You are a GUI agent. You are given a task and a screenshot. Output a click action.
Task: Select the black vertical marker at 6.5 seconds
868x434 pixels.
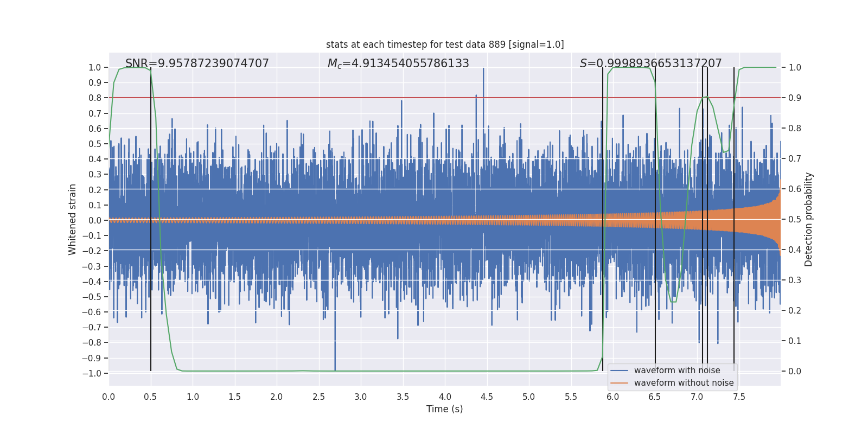point(655,219)
